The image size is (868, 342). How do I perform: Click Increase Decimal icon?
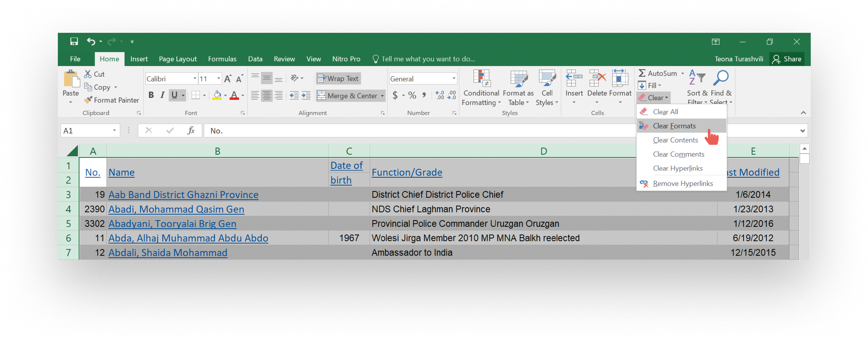coord(440,95)
